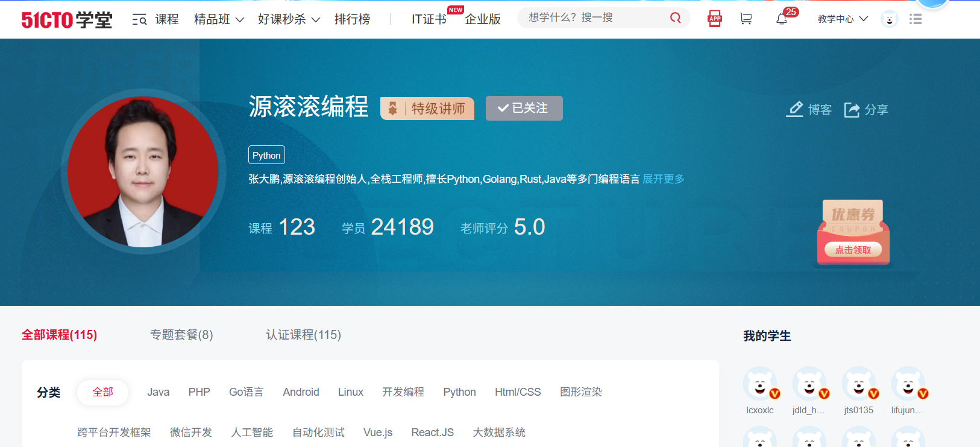Select the 全部课程(115) tab
The width and height of the screenshot is (980, 447).
click(x=59, y=335)
